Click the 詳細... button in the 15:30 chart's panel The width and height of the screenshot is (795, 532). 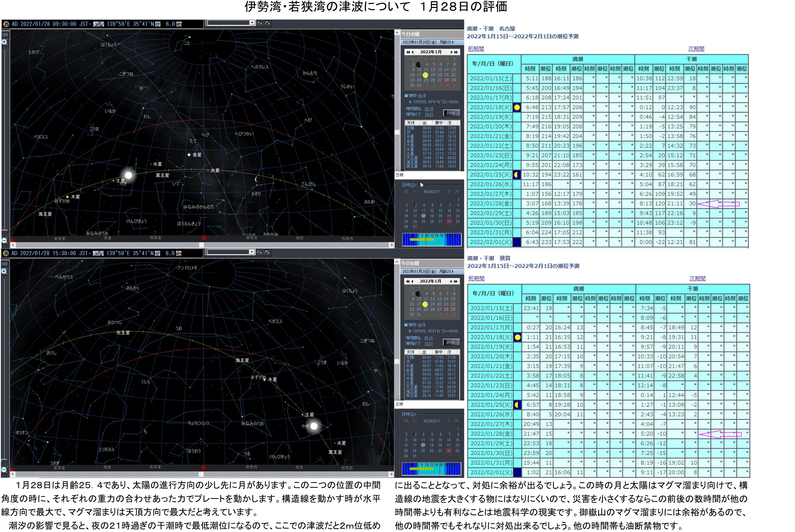click(x=451, y=342)
